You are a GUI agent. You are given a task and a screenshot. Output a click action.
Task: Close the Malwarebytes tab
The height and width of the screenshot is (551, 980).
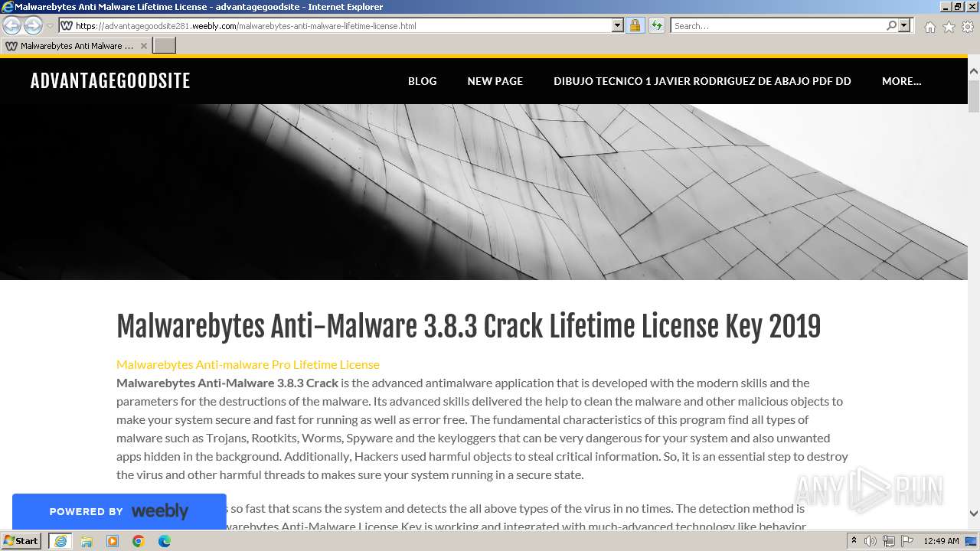(143, 46)
